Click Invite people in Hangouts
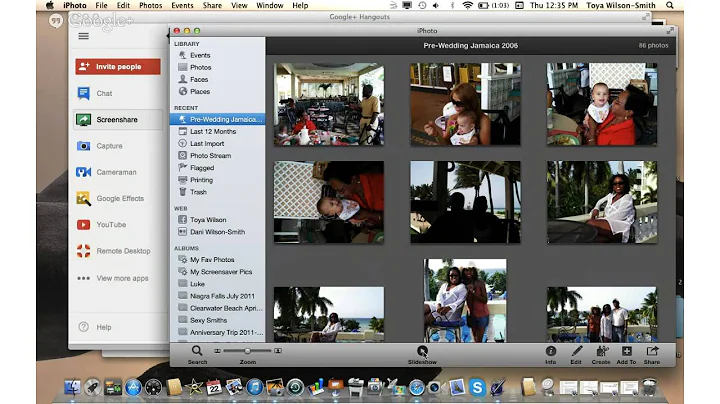 coord(118,67)
